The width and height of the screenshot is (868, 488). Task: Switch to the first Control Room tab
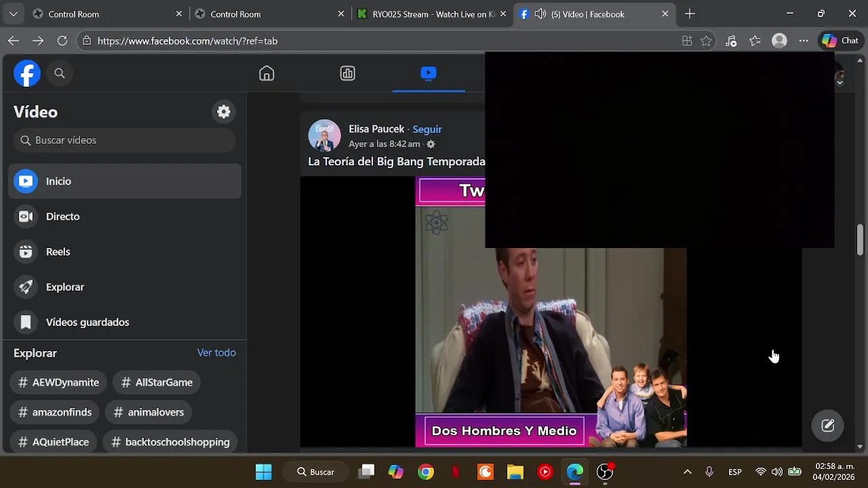point(108,14)
